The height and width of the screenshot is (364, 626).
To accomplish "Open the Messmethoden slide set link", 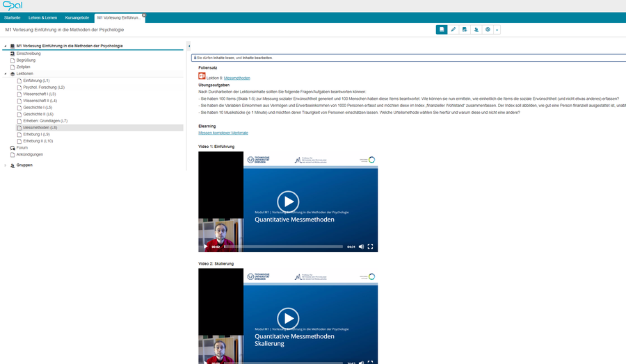I will point(237,78).
